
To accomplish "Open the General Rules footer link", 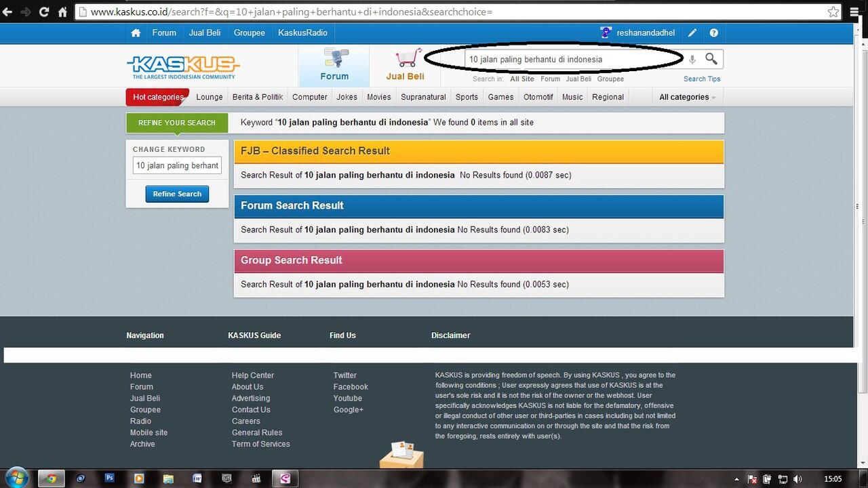I will (x=257, y=432).
